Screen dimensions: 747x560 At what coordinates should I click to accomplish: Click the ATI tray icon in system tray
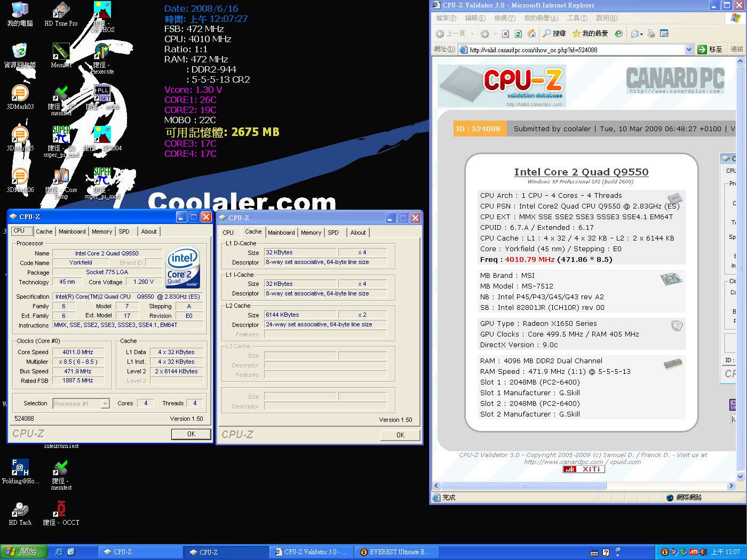coord(694,552)
